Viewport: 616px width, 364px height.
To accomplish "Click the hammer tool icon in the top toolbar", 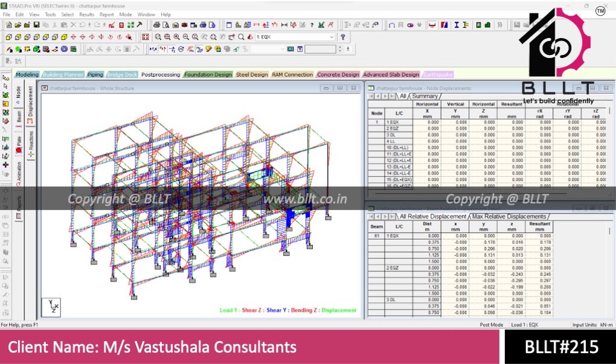I will click(x=140, y=25).
